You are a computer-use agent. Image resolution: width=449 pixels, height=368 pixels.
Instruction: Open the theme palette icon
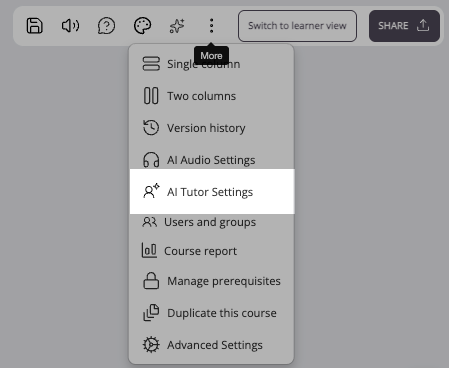point(142,26)
